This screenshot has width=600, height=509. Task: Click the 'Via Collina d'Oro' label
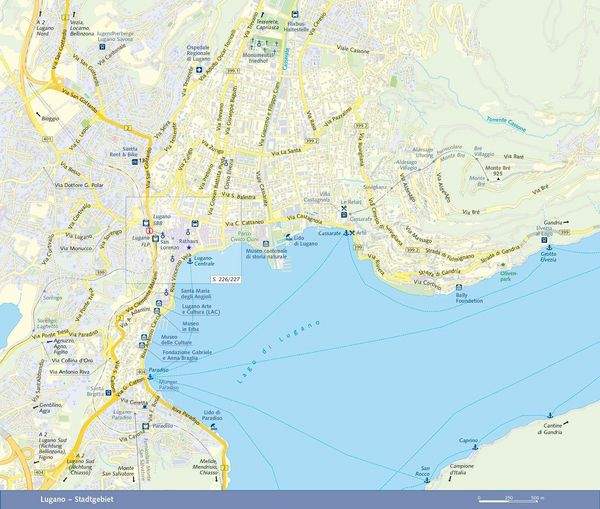pos(72,361)
